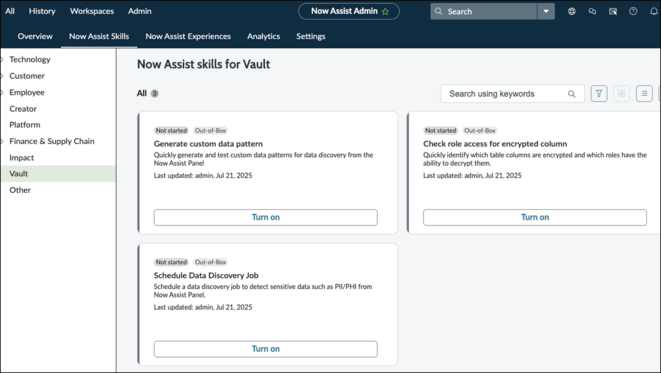This screenshot has height=373, width=661.
Task: Click Not started badge on Schedule Data Discovery Job
Action: [x=171, y=262]
